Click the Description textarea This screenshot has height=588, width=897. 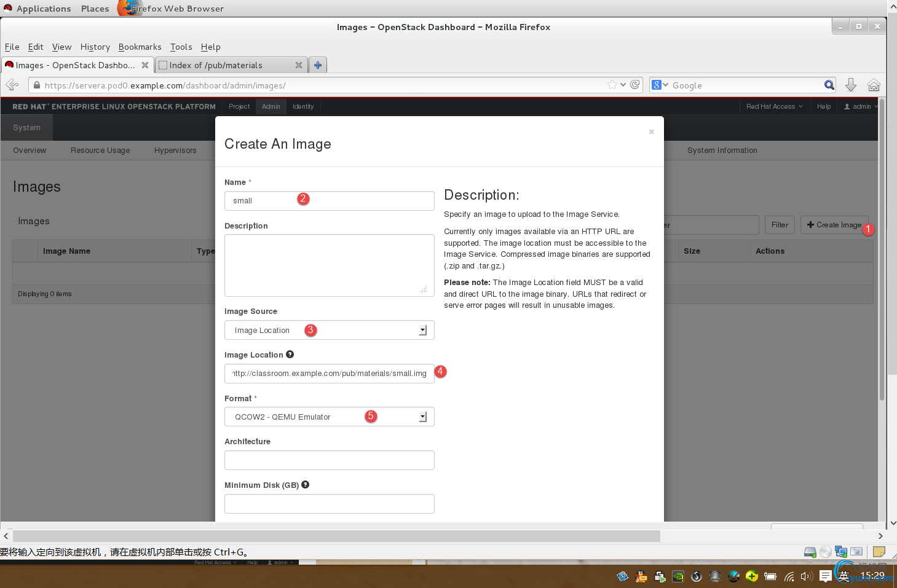(x=330, y=265)
